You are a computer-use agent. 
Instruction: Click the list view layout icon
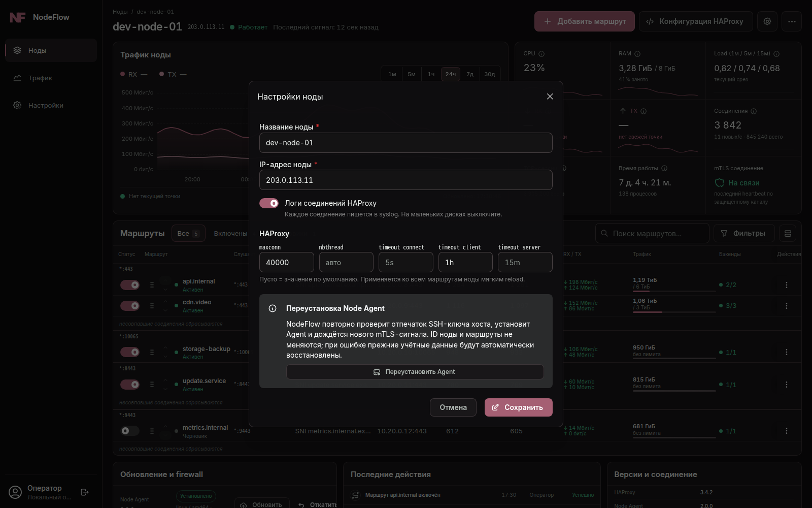pos(788,233)
